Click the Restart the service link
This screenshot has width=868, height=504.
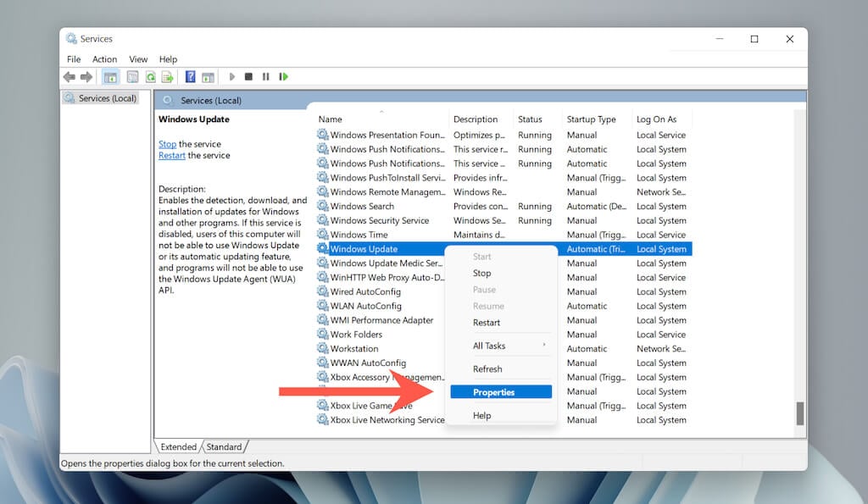(171, 156)
